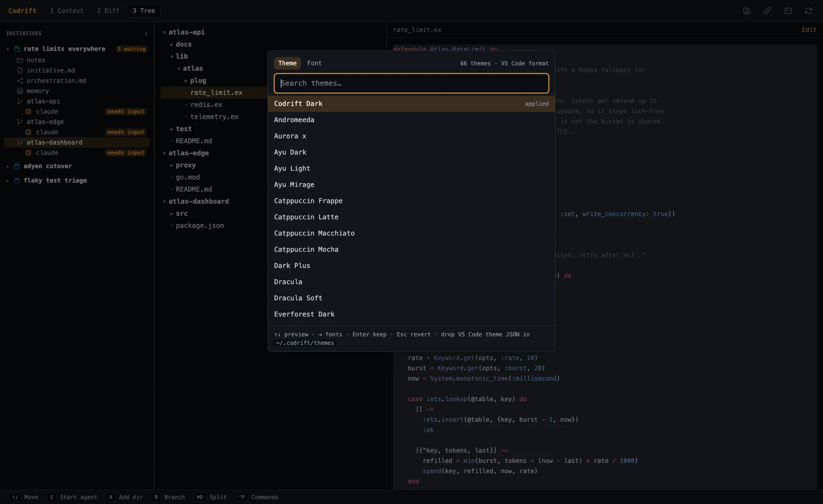The width and height of the screenshot is (823, 504).
Task: Choose the Ayu Dark theme
Action: (x=411, y=152)
